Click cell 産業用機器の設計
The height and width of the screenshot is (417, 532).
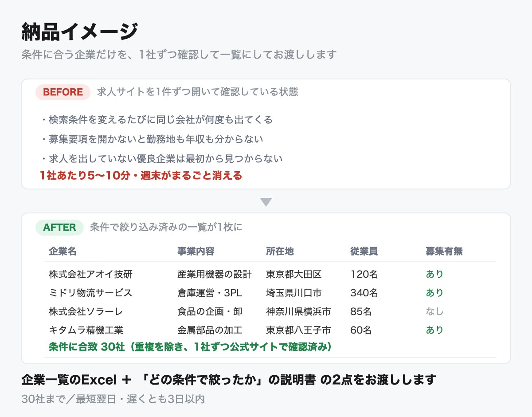tap(215, 274)
